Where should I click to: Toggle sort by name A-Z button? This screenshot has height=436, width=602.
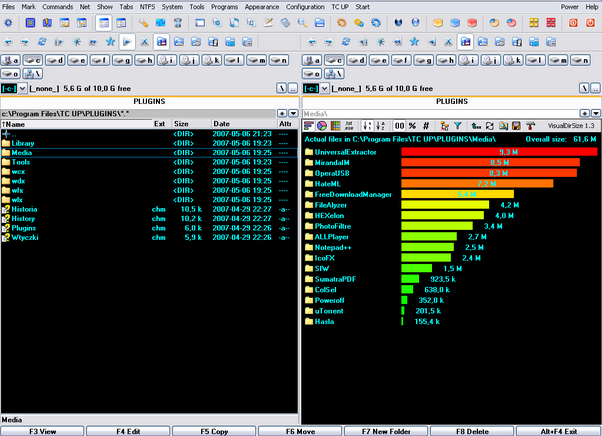click(x=380, y=126)
